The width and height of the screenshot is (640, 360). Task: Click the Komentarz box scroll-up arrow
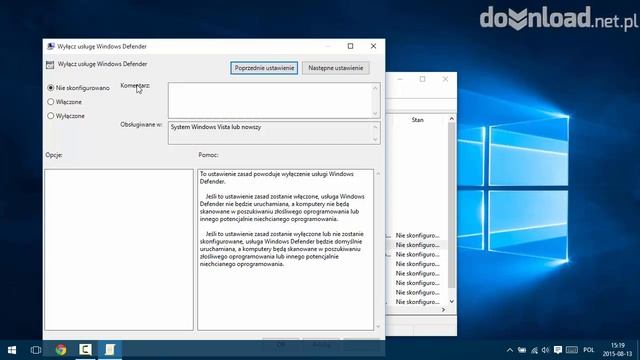tap(376, 88)
